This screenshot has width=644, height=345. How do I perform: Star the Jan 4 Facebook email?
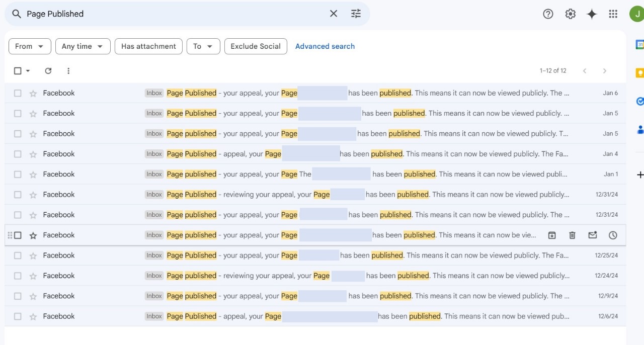(33, 154)
